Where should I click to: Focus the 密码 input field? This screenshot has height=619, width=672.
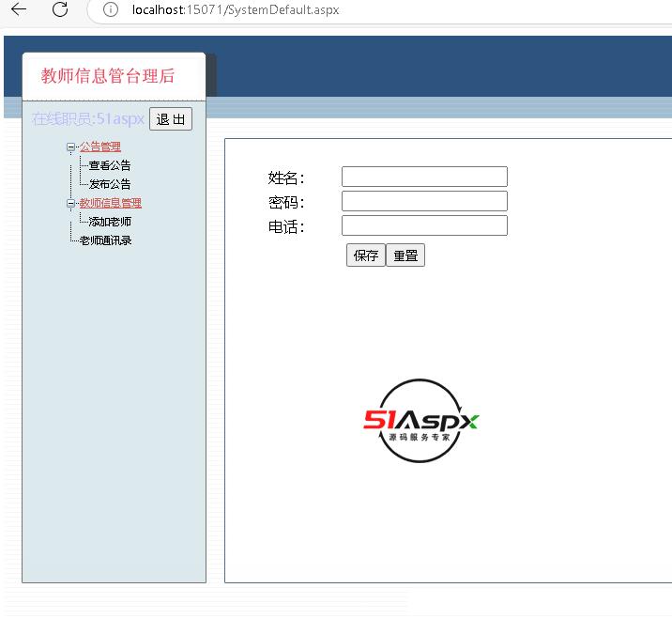(424, 201)
